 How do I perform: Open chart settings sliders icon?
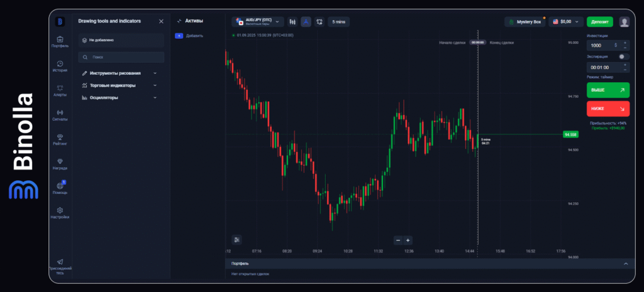pyautogui.click(x=236, y=239)
